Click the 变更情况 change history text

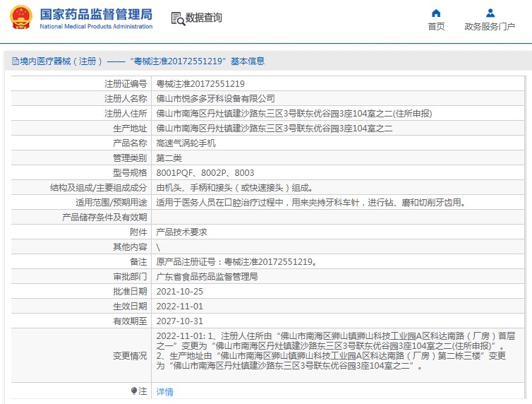336,351
